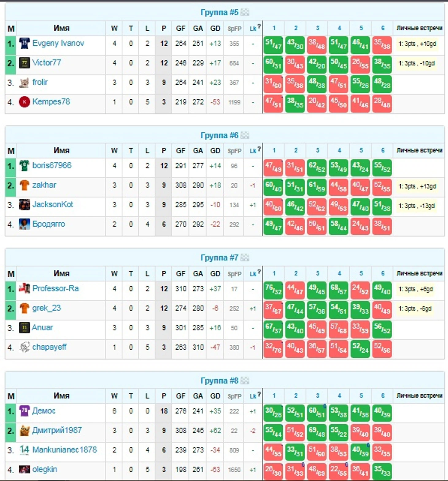Click the checkered icon next to Группа #5
The width and height of the screenshot is (448, 481).
(x=245, y=13)
